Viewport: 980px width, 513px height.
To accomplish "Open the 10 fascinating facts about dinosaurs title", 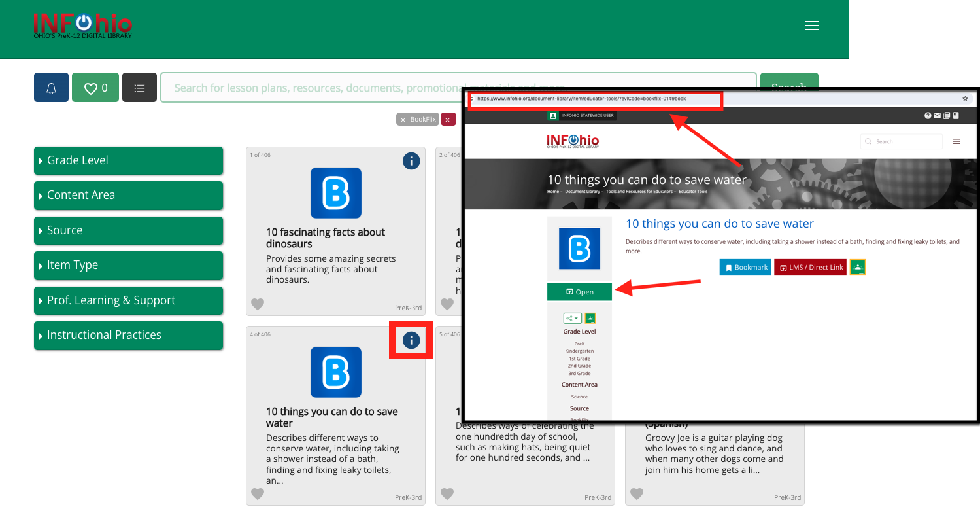I will 326,238.
